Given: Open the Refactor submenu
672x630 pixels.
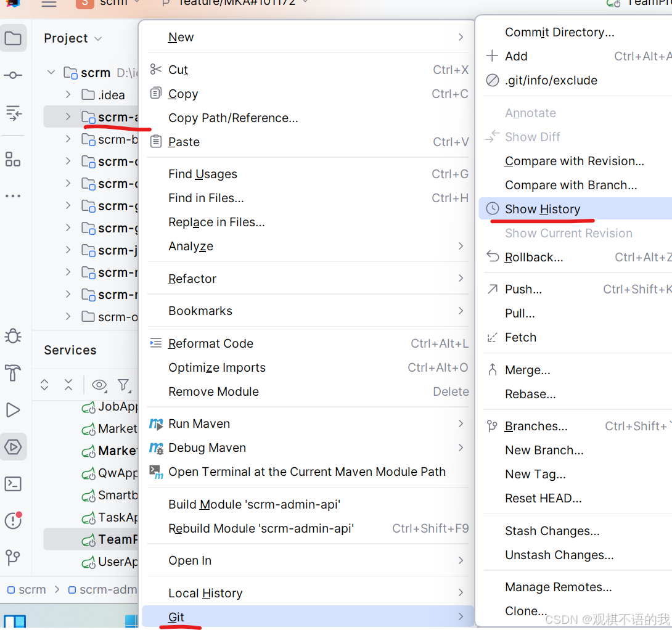Looking at the screenshot, I should coord(308,279).
